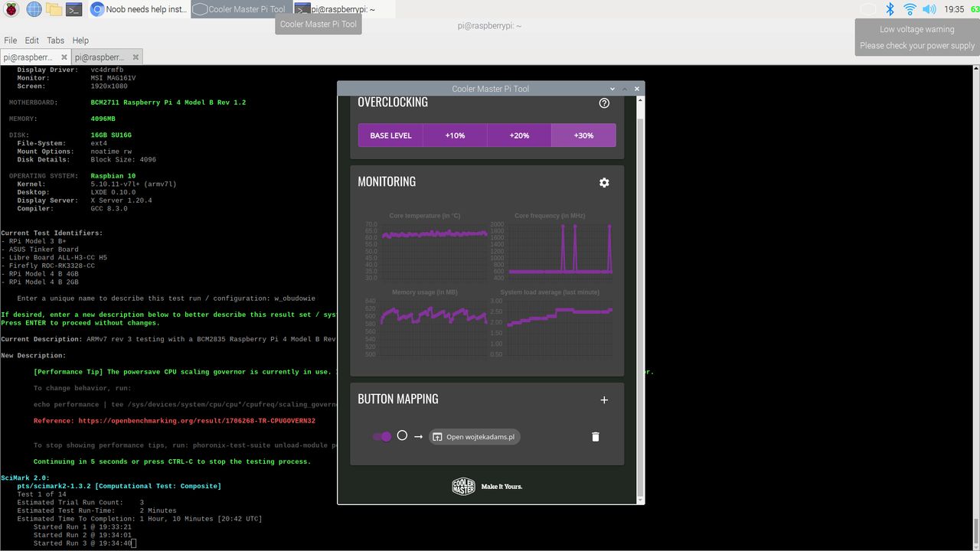Screen dimensions: 980x551
Task: Click 'BCM2711 Raspberry Pi 4 Model B Rev 1.2' text
Action: click(168, 103)
